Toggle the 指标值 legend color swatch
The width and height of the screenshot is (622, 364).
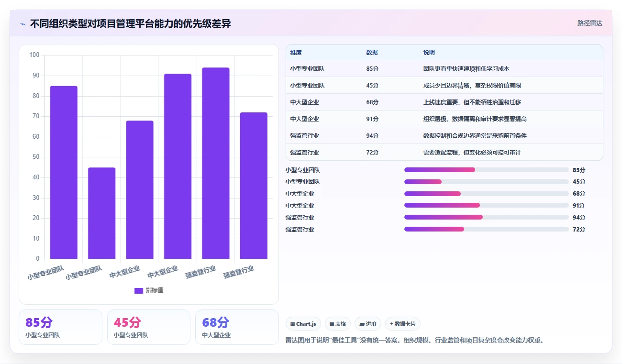pos(139,290)
